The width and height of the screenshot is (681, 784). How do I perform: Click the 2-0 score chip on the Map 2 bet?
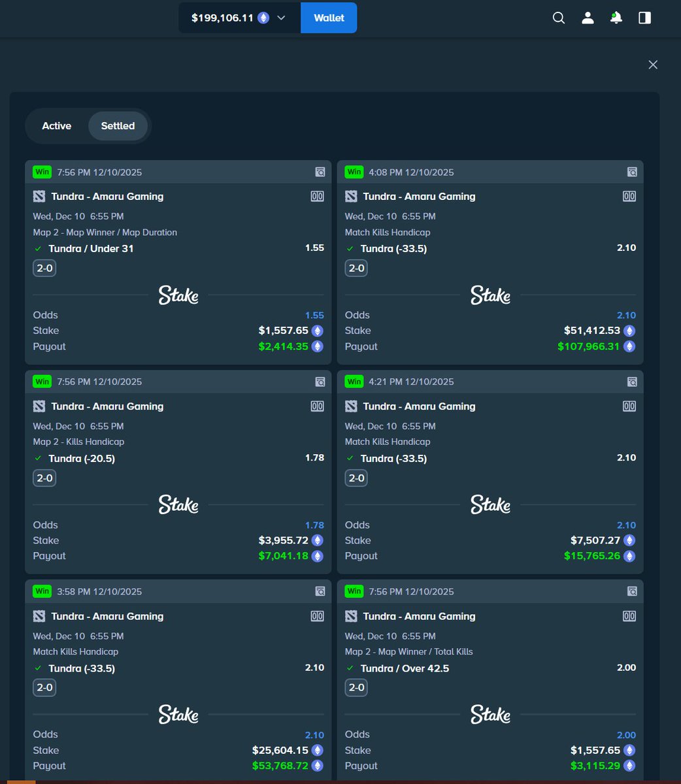44,267
